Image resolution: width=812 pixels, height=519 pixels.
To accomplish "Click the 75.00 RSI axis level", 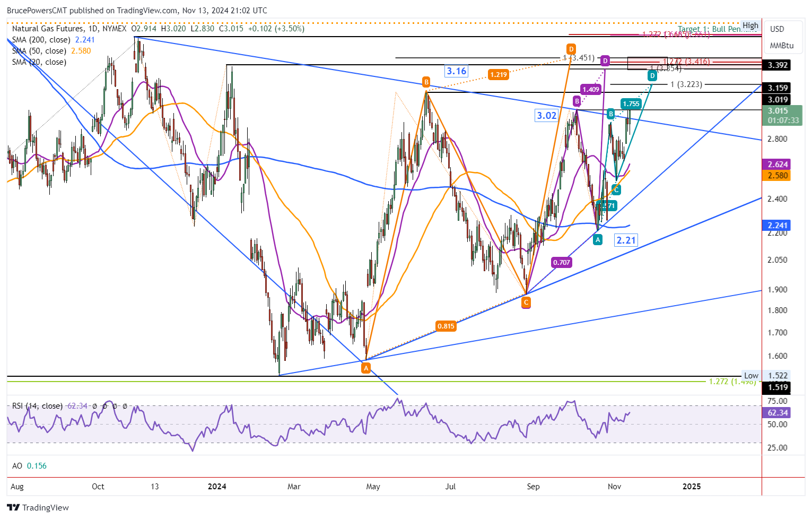I will [777, 401].
